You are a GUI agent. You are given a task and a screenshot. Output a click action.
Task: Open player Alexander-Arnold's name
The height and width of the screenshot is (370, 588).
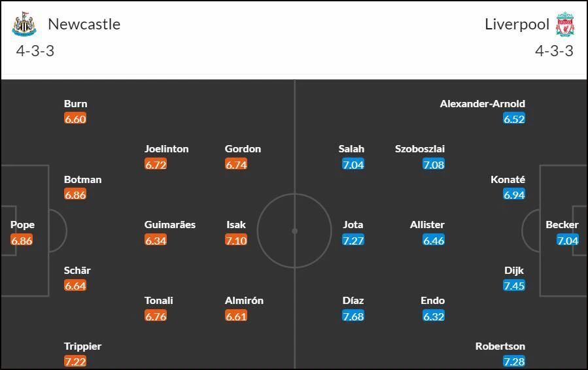(x=483, y=104)
